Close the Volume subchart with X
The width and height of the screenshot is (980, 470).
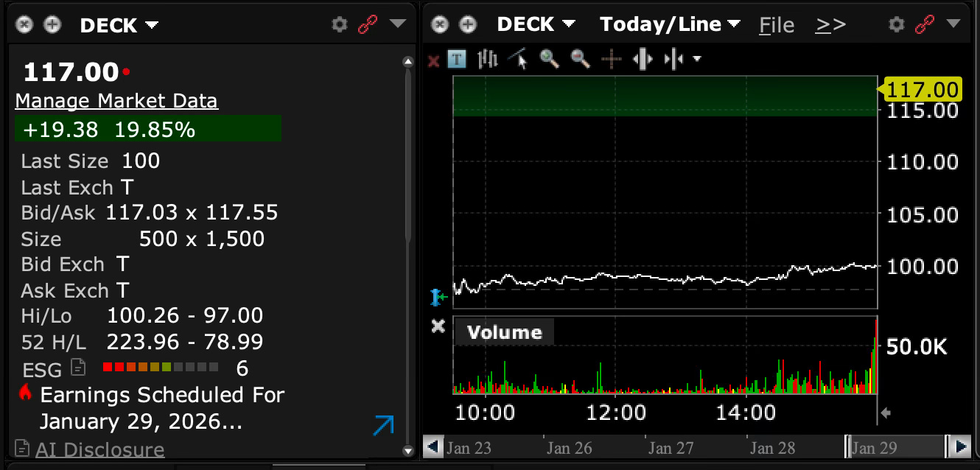click(438, 326)
